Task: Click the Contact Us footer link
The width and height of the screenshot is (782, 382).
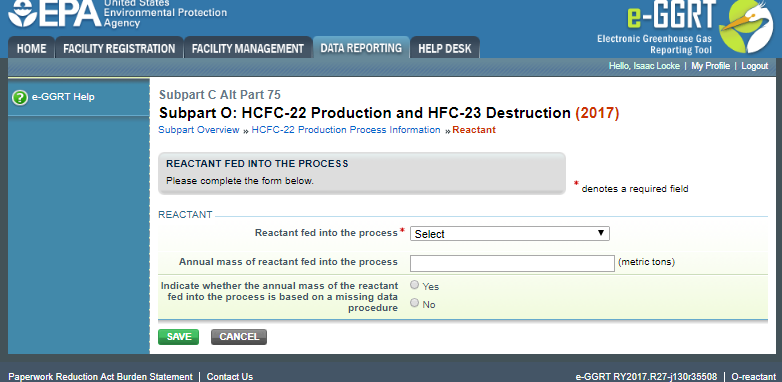Action: 230,377
